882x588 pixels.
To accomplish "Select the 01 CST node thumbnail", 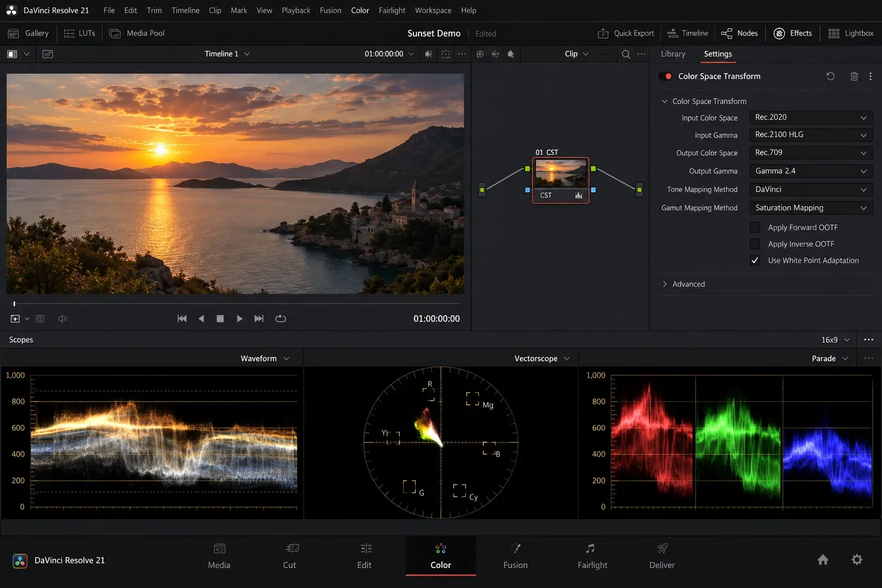I will (x=560, y=173).
